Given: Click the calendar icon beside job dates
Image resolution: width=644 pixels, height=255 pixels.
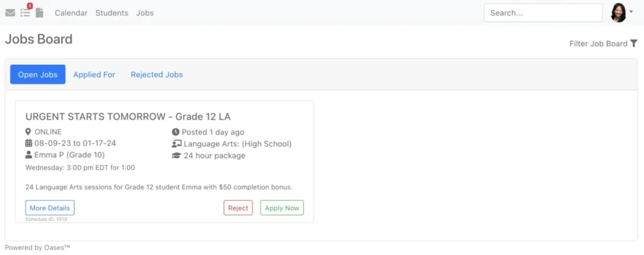Looking at the screenshot, I should [x=28, y=143].
